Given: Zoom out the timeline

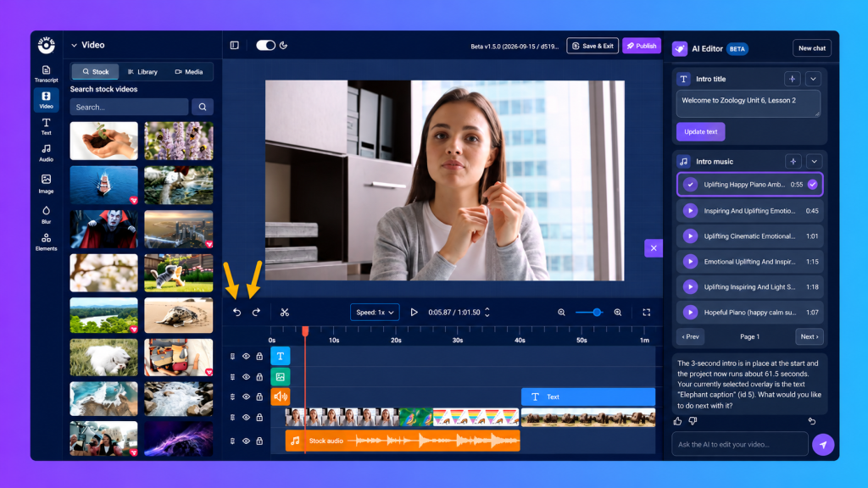Looking at the screenshot, I should [561, 312].
